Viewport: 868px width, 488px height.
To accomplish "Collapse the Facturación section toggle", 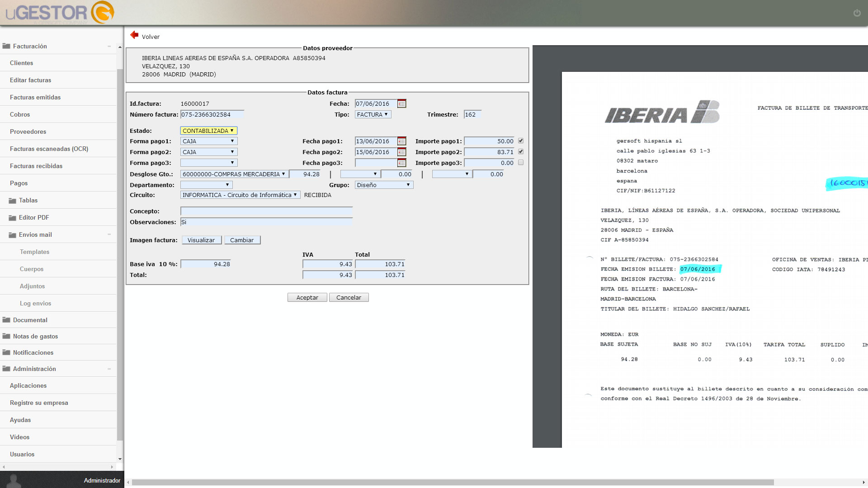I will pos(109,46).
